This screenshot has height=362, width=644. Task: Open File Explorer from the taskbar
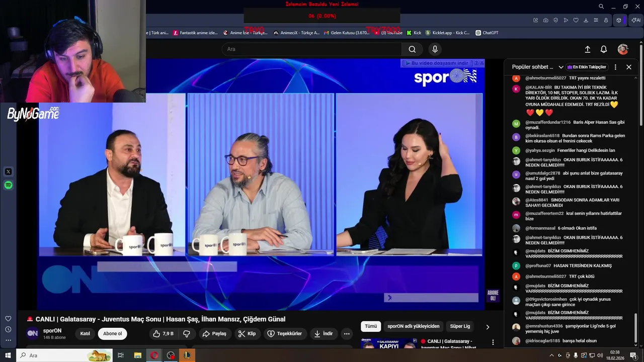[137, 355]
